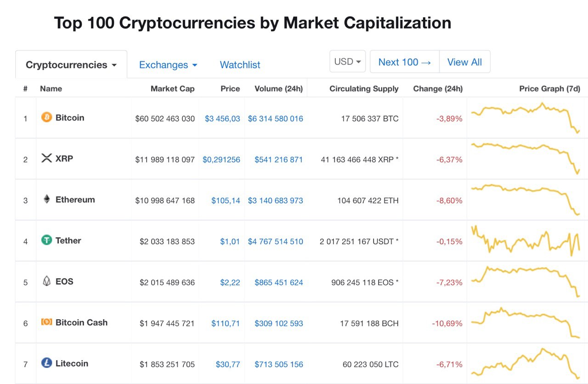Image resolution: width=588 pixels, height=384 pixels.
Task: Sort table by Market Cap column
Action: (172, 89)
